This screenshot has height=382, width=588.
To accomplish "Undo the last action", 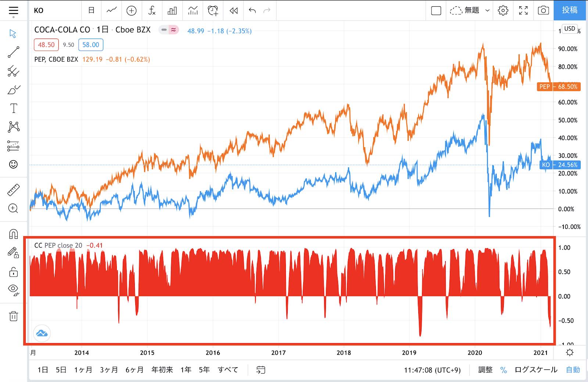I will [x=252, y=10].
